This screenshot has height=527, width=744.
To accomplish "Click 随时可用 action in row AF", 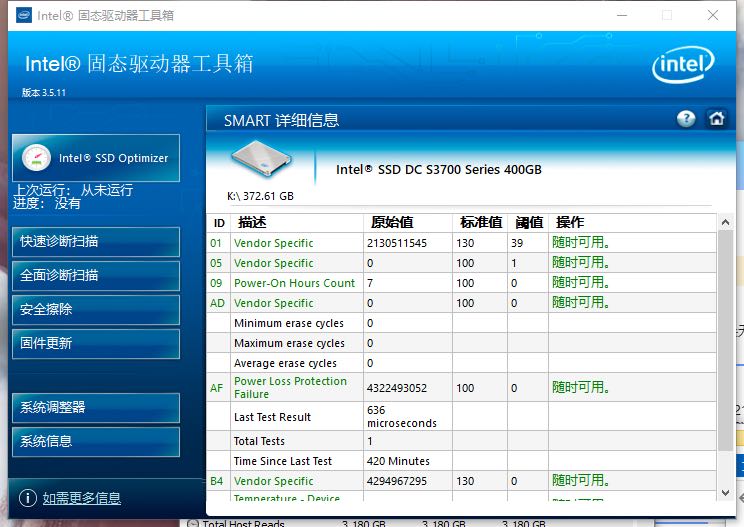I will click(x=580, y=387).
